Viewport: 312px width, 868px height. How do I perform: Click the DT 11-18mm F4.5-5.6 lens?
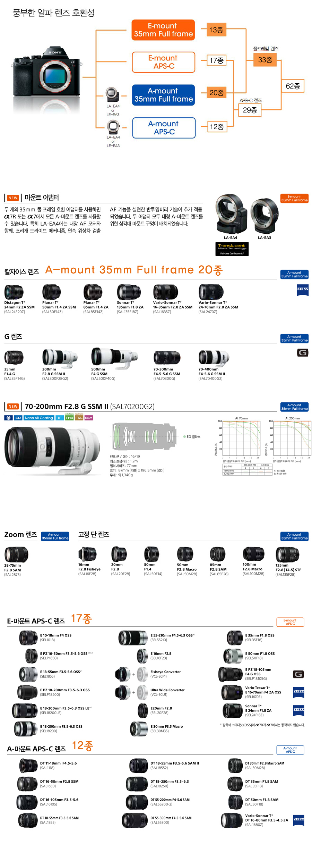click(28, 765)
